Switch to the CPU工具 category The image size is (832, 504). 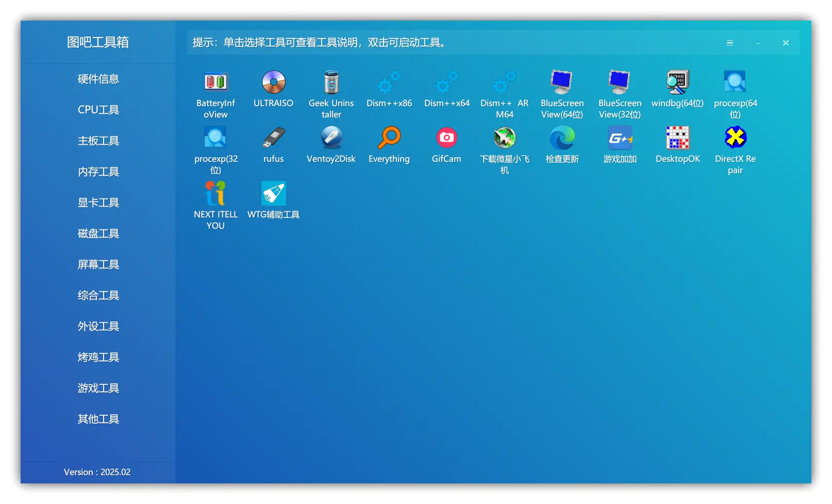[x=98, y=110]
